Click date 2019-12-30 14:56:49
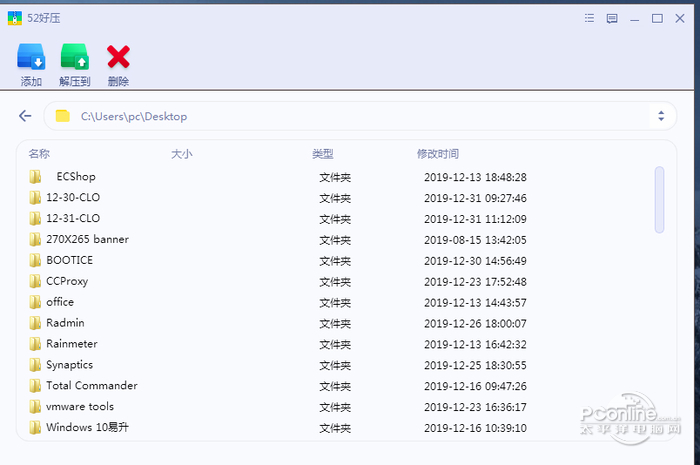The width and height of the screenshot is (700, 465). [x=475, y=261]
